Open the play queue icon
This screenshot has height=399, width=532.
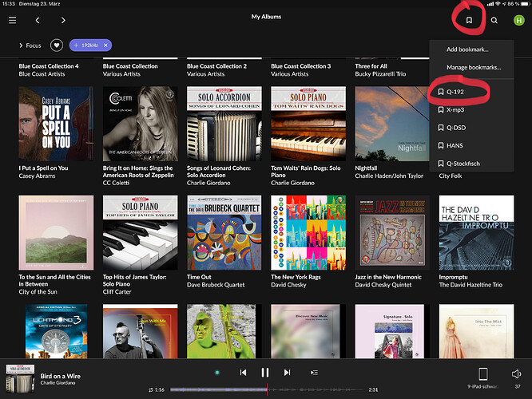pos(314,373)
